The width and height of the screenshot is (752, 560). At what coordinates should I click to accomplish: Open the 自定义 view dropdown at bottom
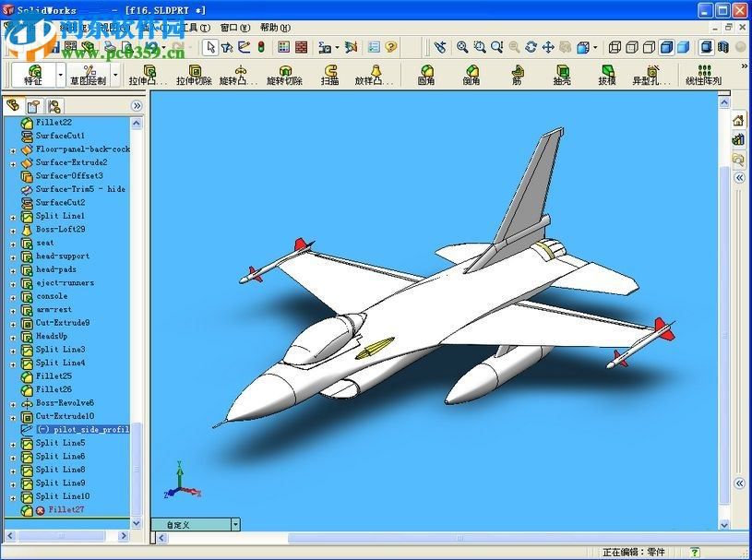235,523
